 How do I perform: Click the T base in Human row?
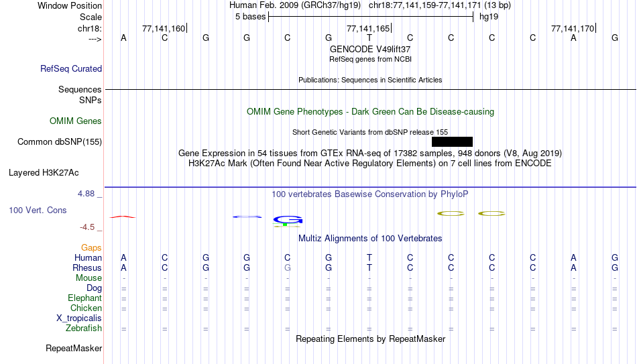tap(369, 257)
